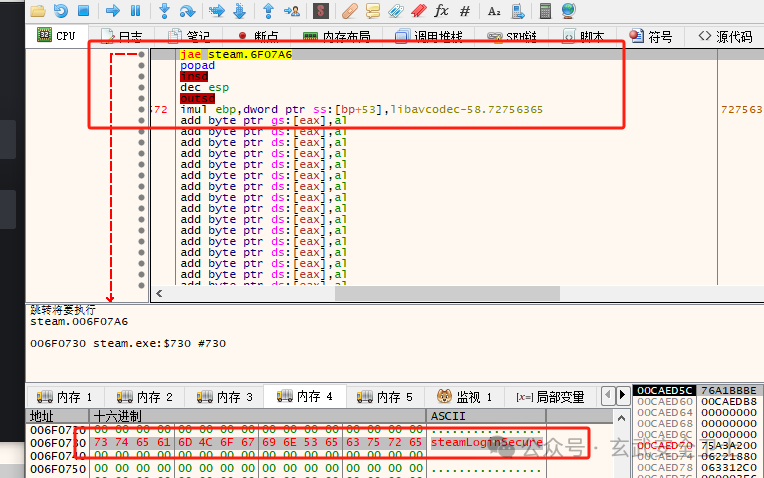
Task: Select the 内存 1 dump tab
Action: point(64,397)
